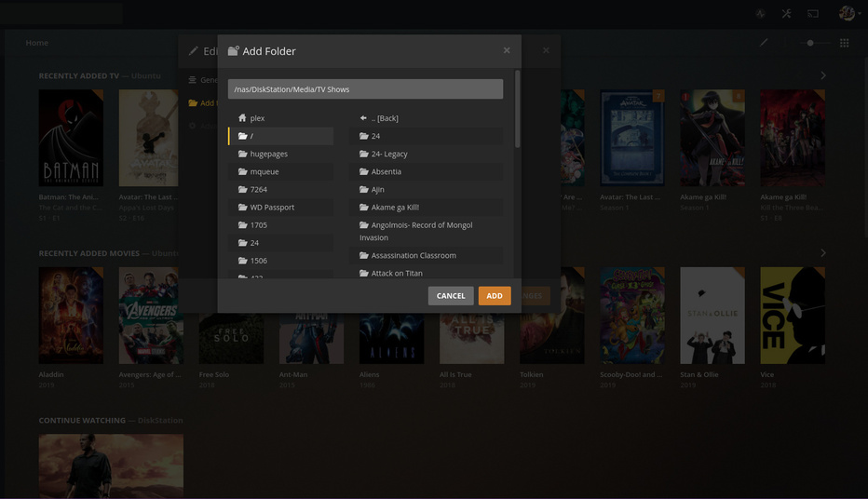The width and height of the screenshot is (868, 499).
Task: Open the WD Passport folder
Action: point(280,207)
